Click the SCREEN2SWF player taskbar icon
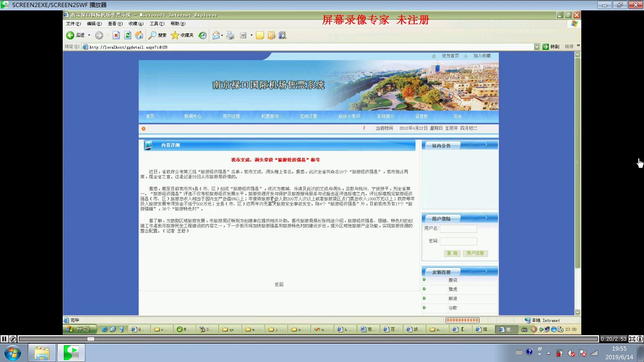The width and height of the screenshot is (644, 362). pos(71,353)
